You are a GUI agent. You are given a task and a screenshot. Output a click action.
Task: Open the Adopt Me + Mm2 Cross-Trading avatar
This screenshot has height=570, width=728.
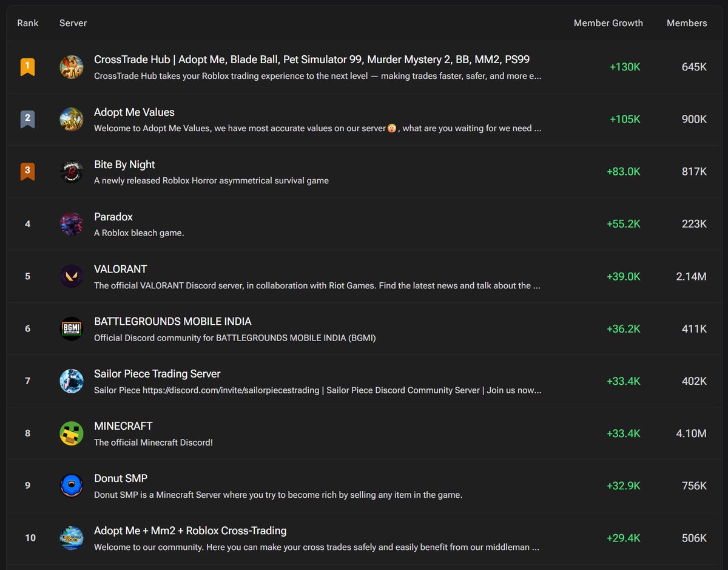click(x=72, y=538)
